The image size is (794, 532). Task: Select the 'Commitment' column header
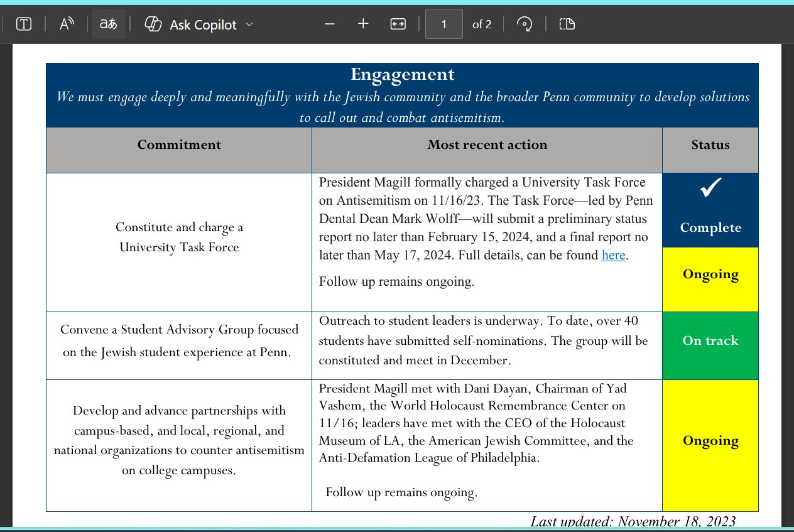coord(179,144)
